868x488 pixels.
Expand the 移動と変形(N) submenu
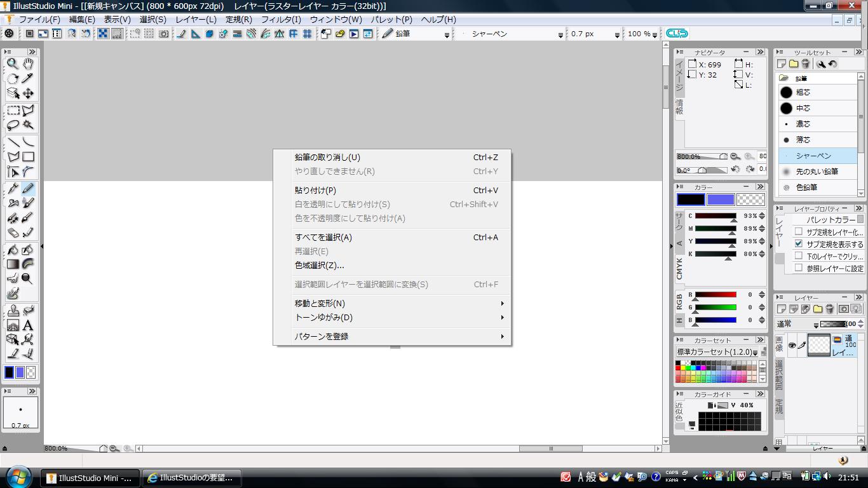pyautogui.click(x=392, y=303)
